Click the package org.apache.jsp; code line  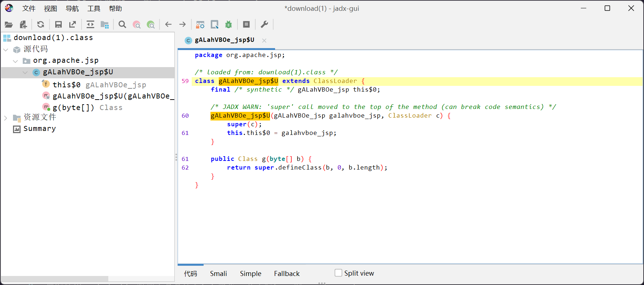pos(240,55)
